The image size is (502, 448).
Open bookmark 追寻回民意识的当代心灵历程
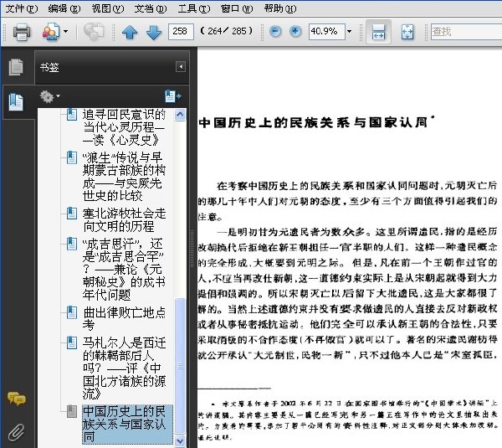click(124, 127)
